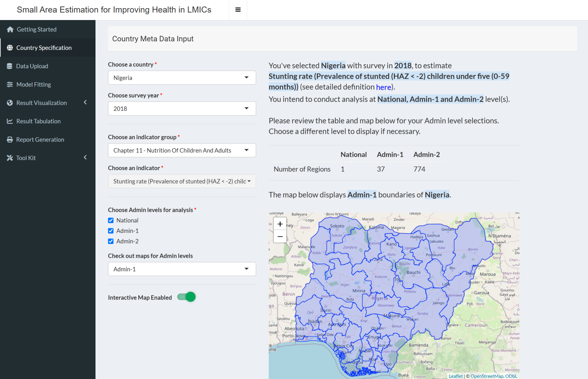Viewport: 588px width, 379px height.
Task: Uncheck the Admin-2 checkbox
Action: pyautogui.click(x=111, y=241)
